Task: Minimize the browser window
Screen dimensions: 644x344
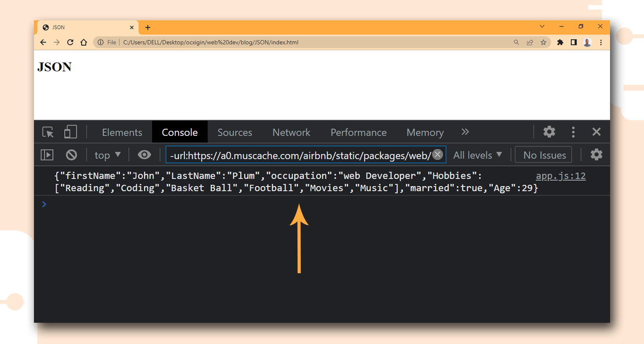Action: pos(561,26)
